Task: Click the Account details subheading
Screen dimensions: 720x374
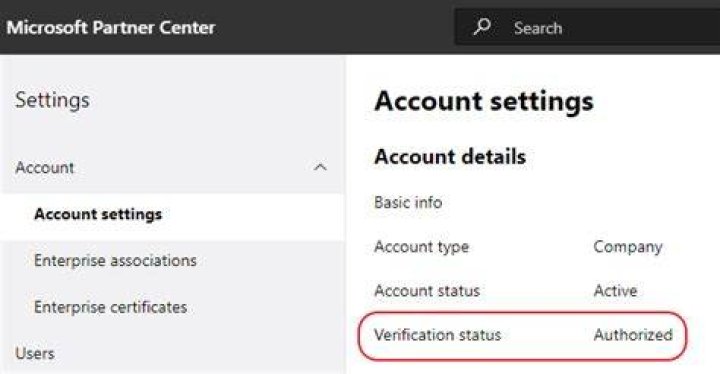Action: (x=450, y=157)
